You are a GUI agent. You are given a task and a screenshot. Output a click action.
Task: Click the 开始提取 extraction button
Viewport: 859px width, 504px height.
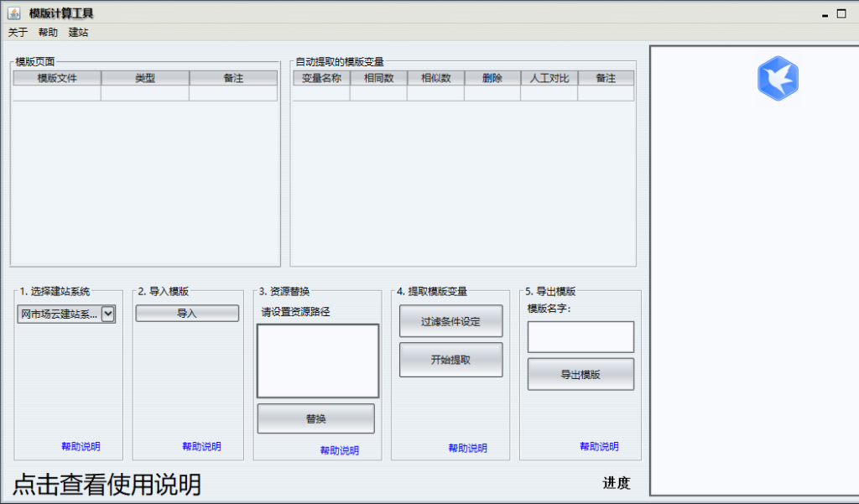pyautogui.click(x=450, y=359)
